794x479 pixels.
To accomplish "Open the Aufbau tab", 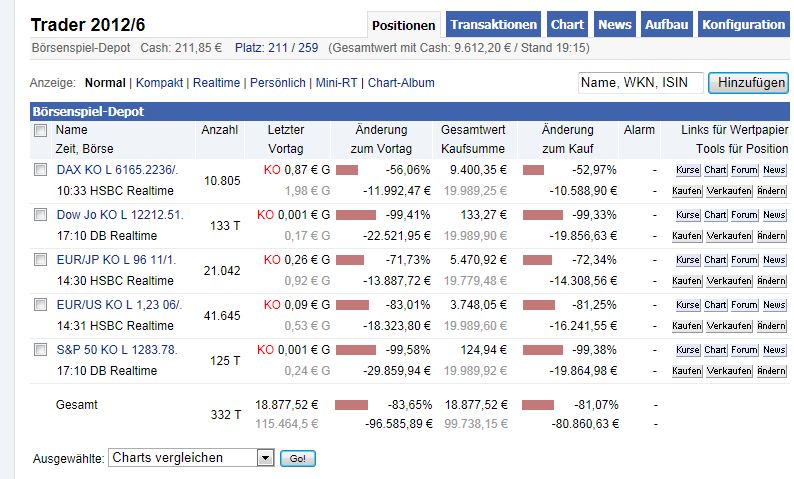I will 666,25.
